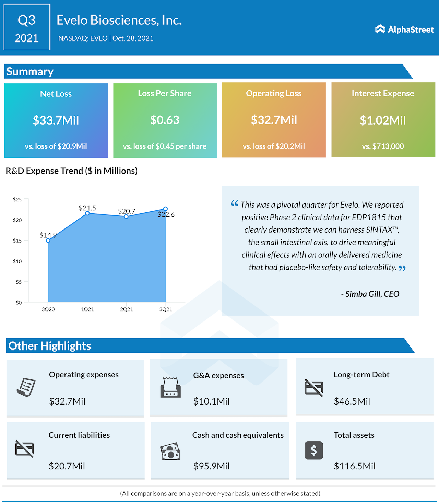Screen dimensions: 439x504
Task: Click the $95.9Mil value
Action: point(211,466)
